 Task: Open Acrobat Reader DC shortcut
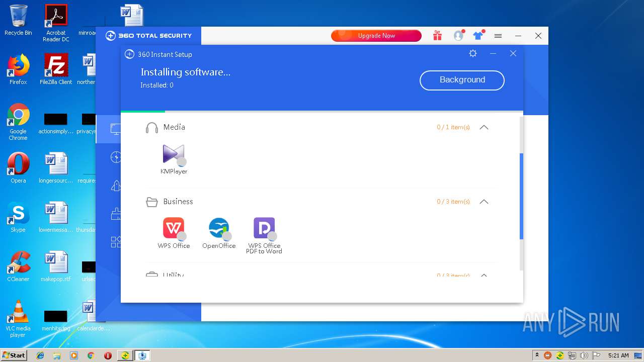point(56,23)
